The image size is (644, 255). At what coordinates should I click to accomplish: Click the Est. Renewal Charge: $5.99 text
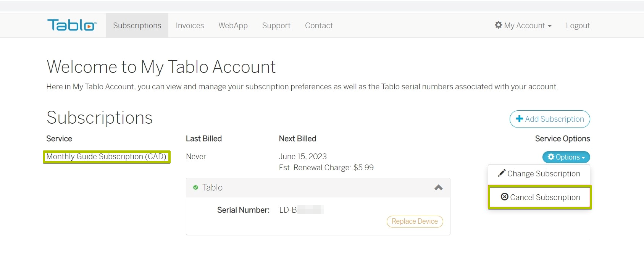click(326, 168)
